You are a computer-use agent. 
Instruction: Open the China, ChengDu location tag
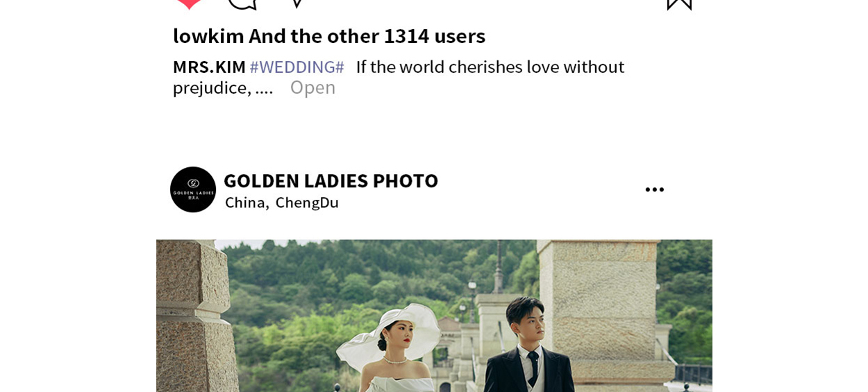pyautogui.click(x=282, y=203)
